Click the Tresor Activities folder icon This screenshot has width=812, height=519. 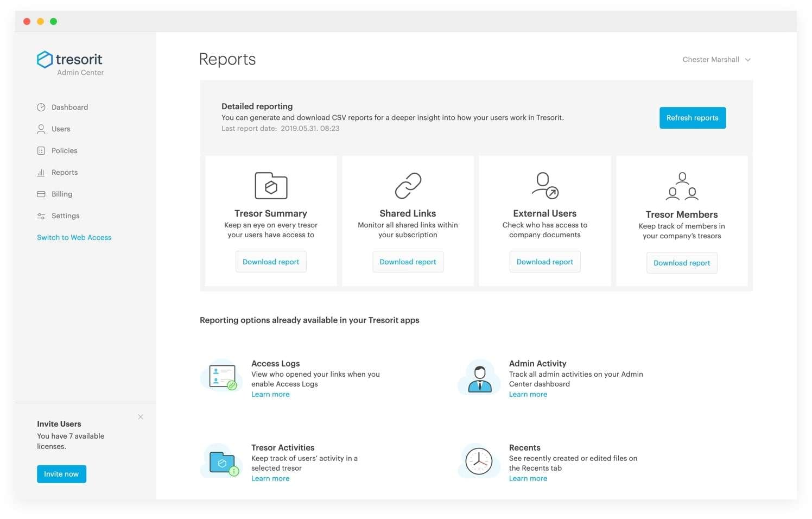click(x=221, y=460)
